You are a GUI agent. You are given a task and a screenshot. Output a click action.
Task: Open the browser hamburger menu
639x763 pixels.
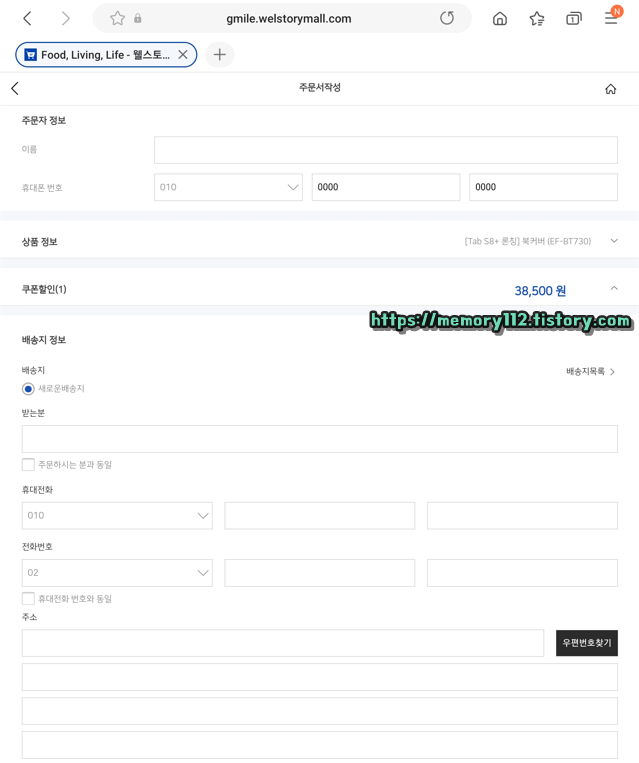611,18
